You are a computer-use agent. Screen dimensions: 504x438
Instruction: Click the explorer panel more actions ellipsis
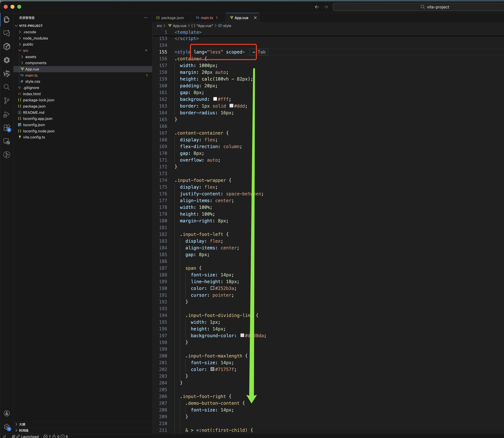click(146, 18)
